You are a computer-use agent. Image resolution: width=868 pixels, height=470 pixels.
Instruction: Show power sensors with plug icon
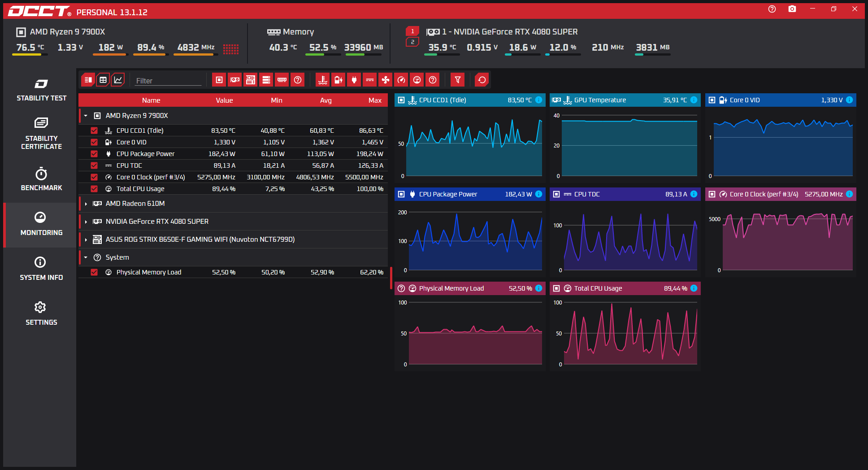click(354, 80)
